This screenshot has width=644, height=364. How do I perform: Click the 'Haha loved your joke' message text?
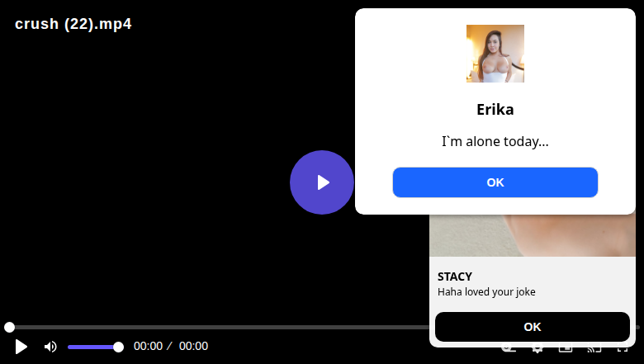point(486,291)
